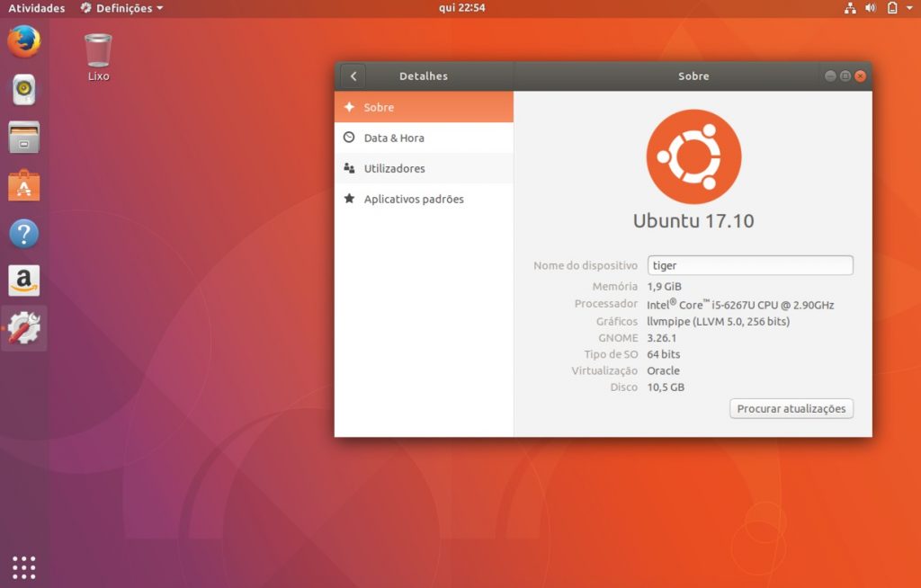Show the applications grid icon

coord(23,566)
